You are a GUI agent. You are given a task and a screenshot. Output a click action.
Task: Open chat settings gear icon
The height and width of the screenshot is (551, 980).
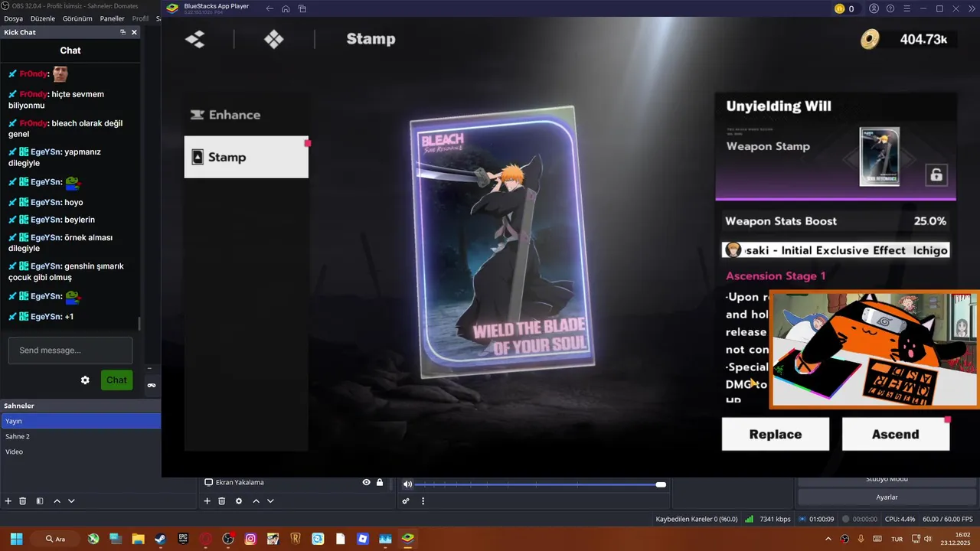(85, 380)
